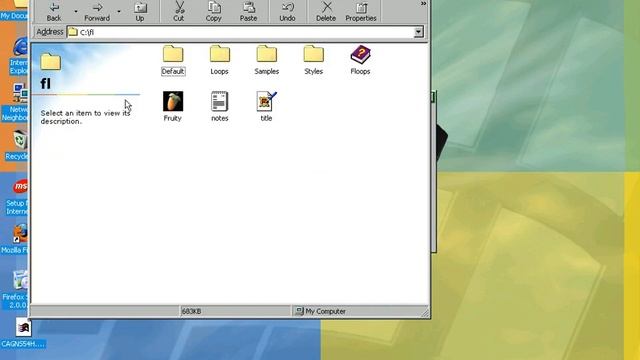Open Properties from toolbar
Image resolution: width=640 pixels, height=360 pixels.
(x=361, y=11)
